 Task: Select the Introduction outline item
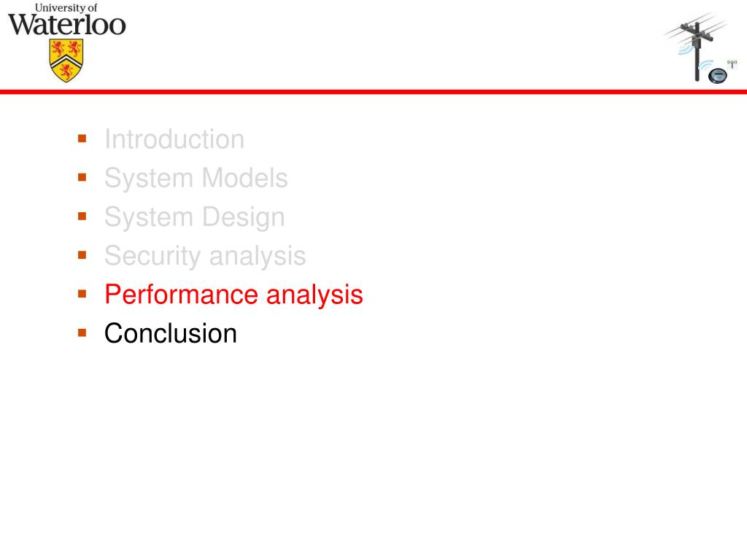[174, 139]
